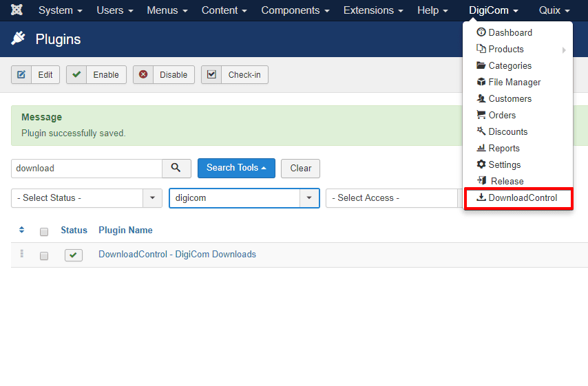Toggle the select-all checkbox in header
The width and height of the screenshot is (588, 386).
click(44, 232)
